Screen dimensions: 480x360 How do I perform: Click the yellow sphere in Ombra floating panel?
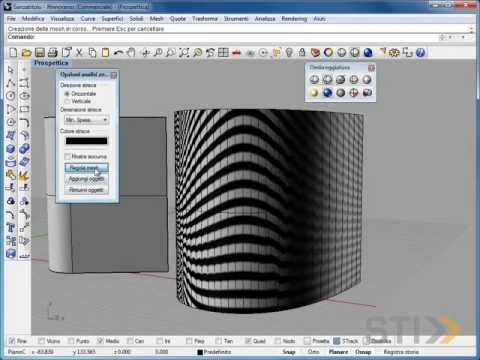(x=314, y=93)
